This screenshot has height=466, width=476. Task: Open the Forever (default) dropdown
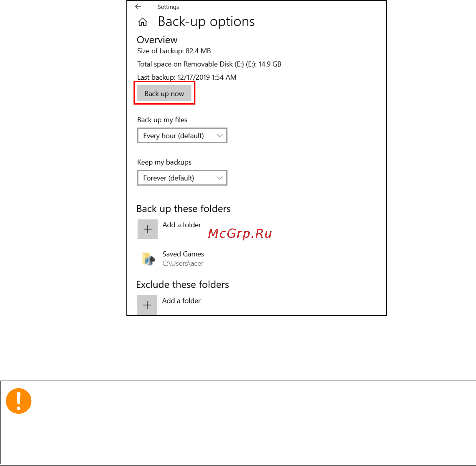point(182,178)
